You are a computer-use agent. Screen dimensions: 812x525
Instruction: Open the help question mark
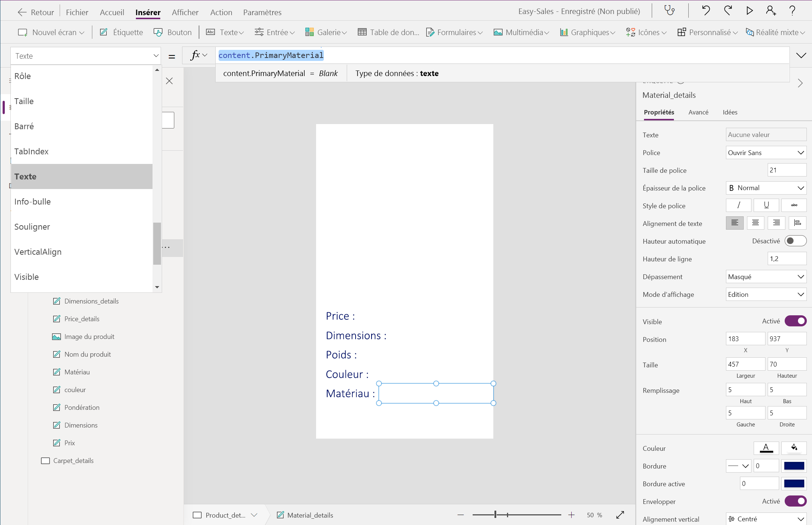point(792,11)
